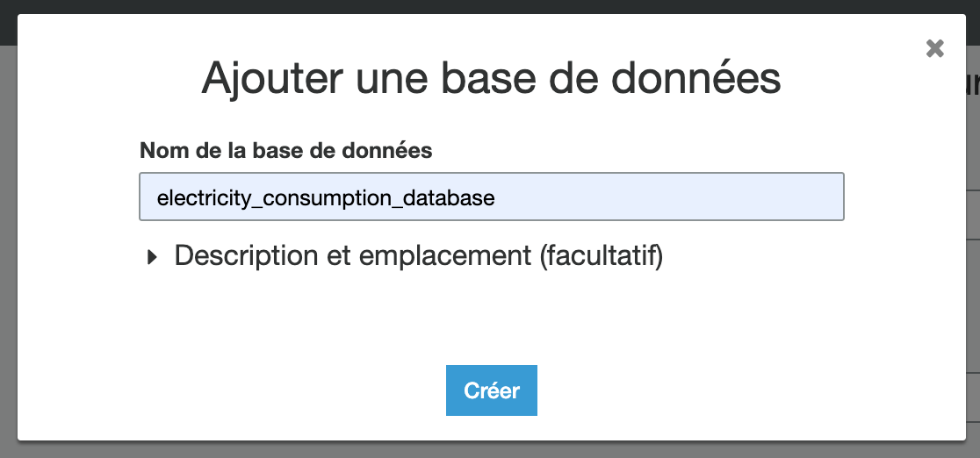This screenshot has width=980, height=458.
Task: Click the small black disclosure arrow
Action: point(153,256)
